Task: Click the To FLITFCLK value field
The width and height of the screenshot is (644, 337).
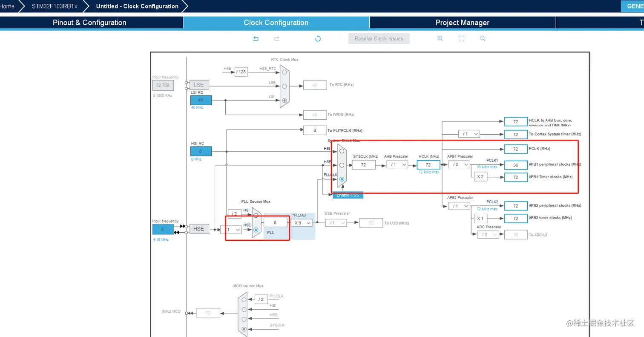Action: click(x=315, y=130)
